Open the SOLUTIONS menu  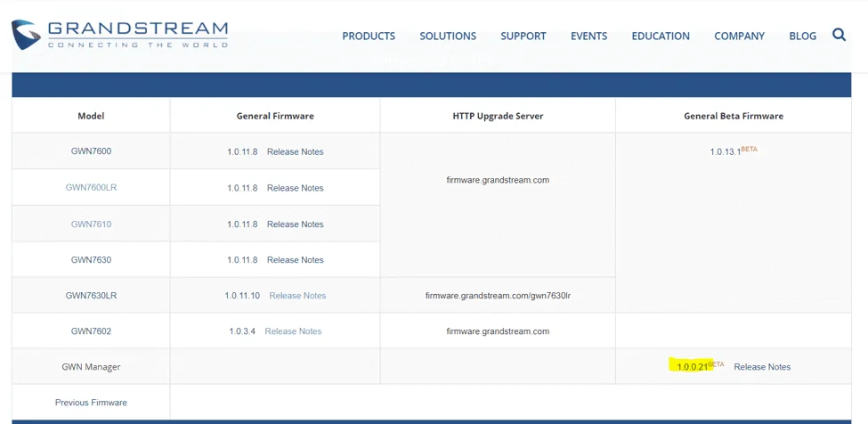coord(448,36)
